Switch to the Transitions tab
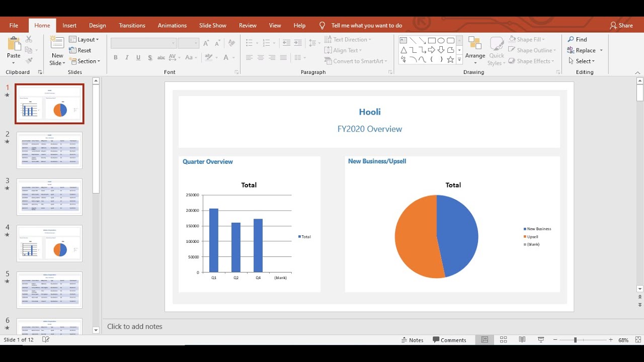Image resolution: width=644 pixels, height=362 pixels. pos(132,26)
